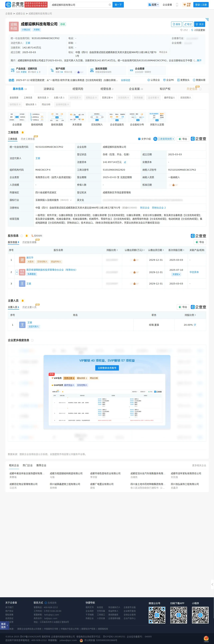This screenshot has height=644, width=214.
Task: Open the 股权结构图 thumbnail
Action: coord(37,119)
